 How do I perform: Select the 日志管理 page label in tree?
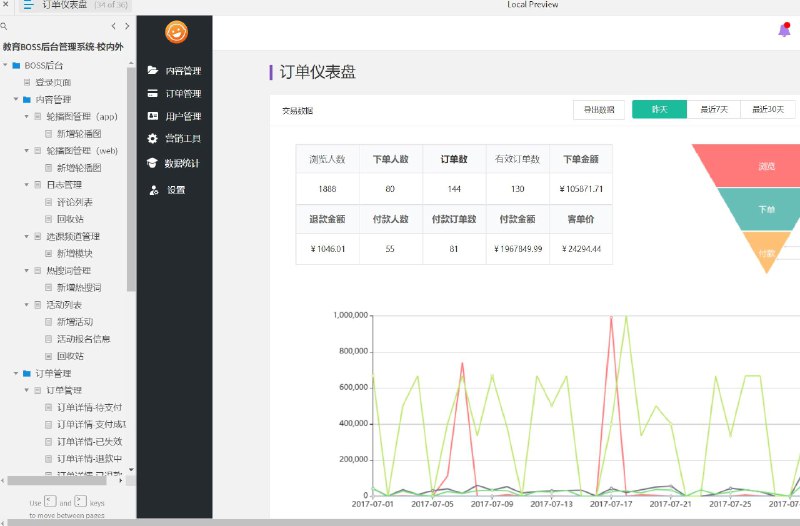[x=64, y=185]
